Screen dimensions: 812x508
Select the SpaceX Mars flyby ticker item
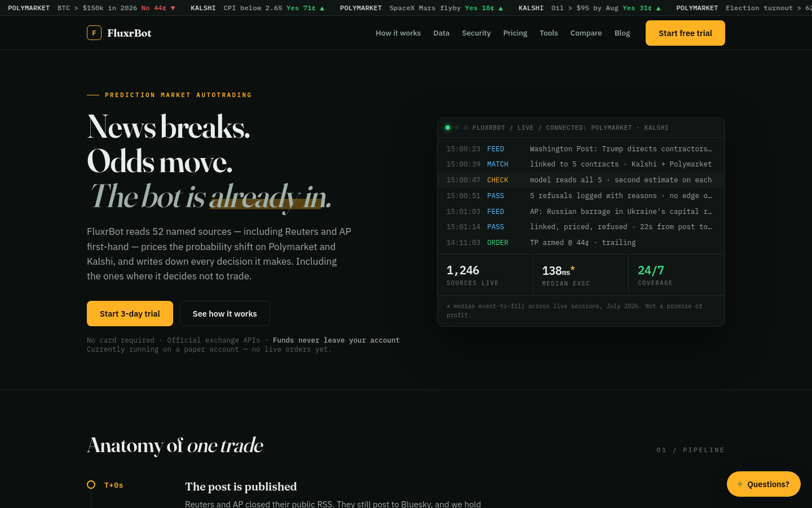tap(421, 8)
